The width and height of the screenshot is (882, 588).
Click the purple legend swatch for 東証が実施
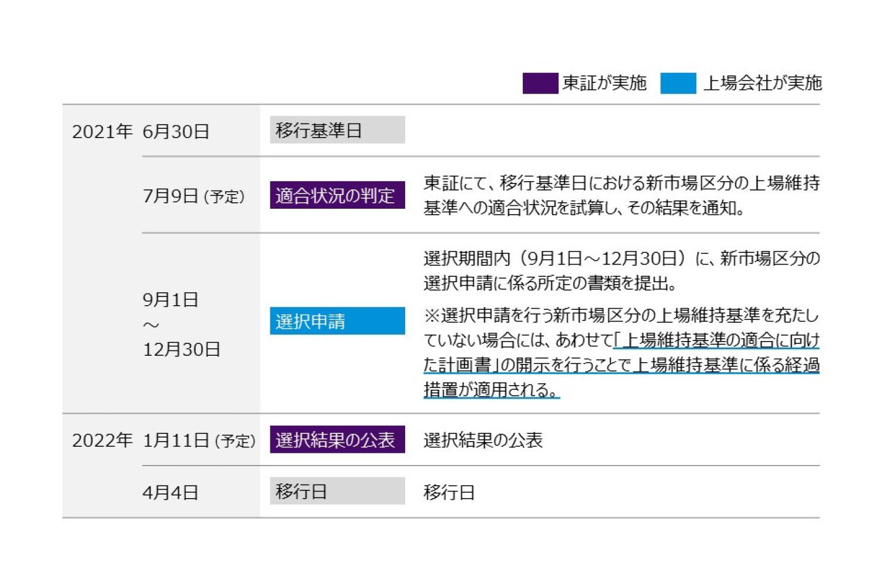coord(540,83)
